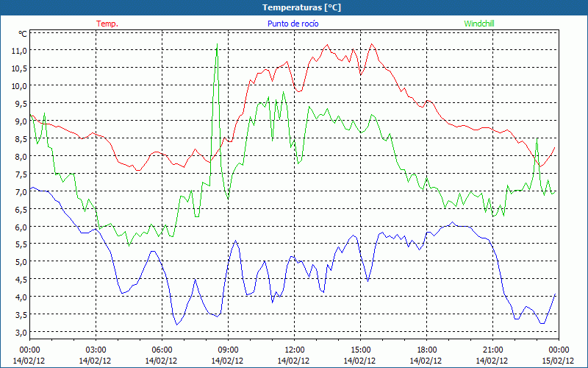Image resolution: width=588 pixels, height=368 pixels.
Task: Click the '7,0' y-axis value
Action: [21, 192]
